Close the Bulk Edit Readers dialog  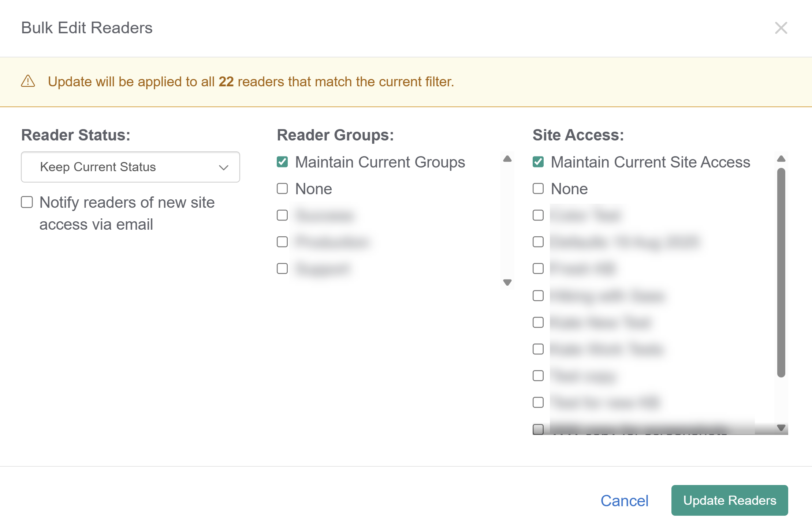coord(781,28)
